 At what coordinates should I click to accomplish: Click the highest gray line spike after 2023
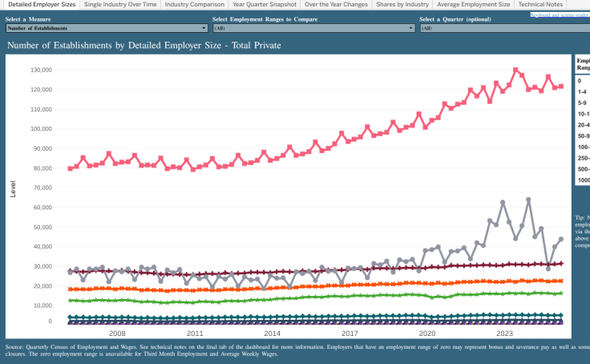tap(528, 199)
